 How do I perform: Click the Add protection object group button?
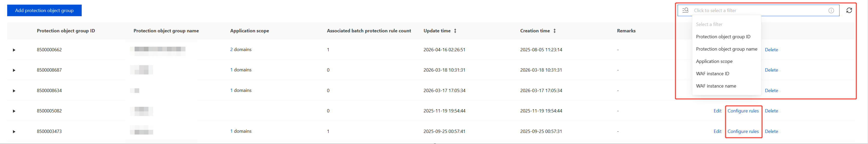pos(44,11)
